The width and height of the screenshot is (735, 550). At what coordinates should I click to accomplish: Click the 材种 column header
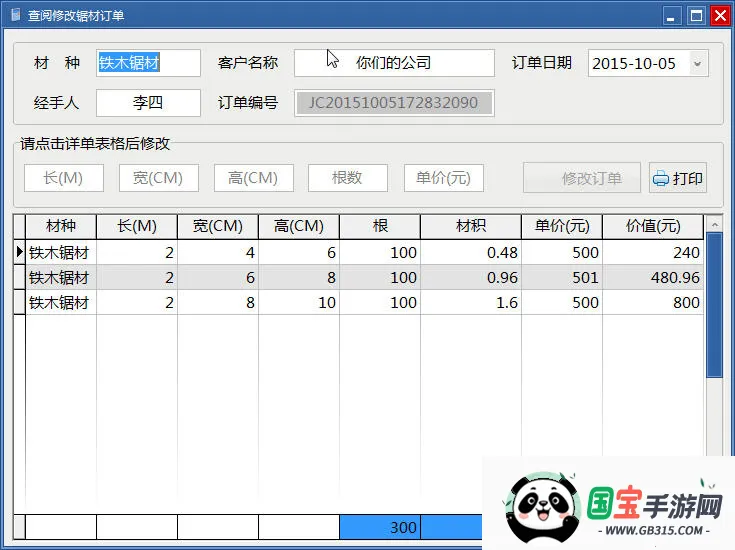(x=61, y=226)
